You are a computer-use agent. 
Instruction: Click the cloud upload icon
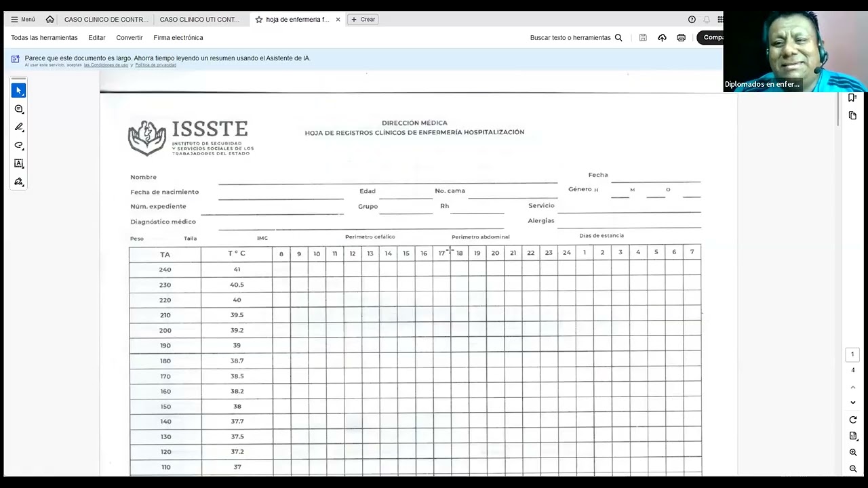tap(662, 38)
